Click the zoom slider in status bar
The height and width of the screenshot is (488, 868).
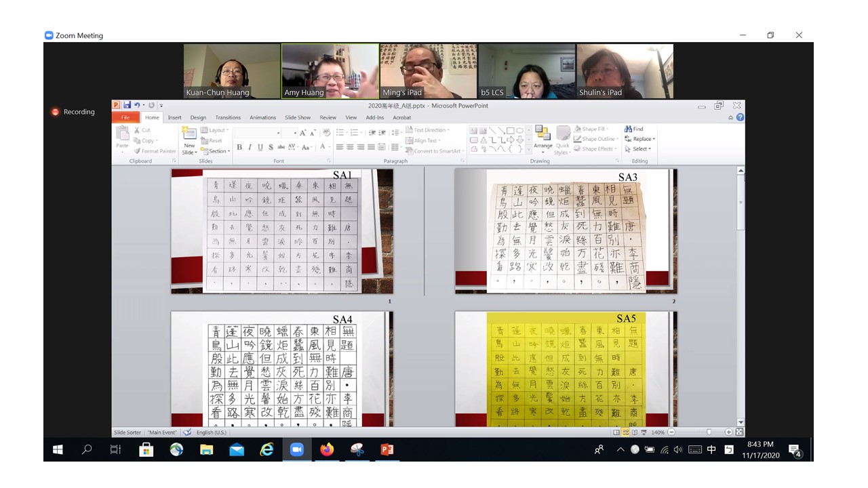coord(709,432)
